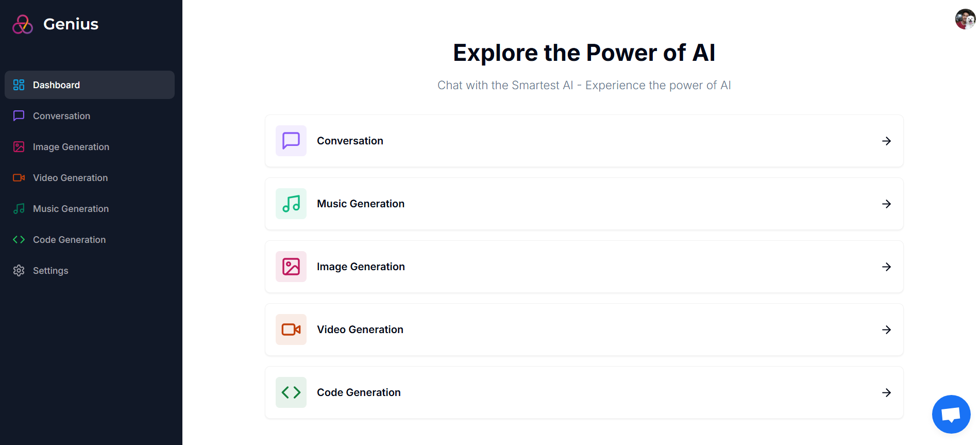Click the Code Generation card arrow

click(x=887, y=392)
